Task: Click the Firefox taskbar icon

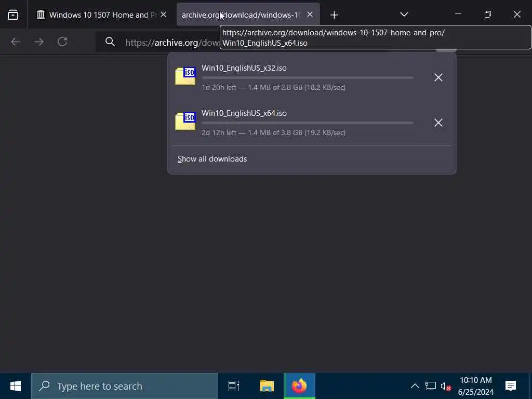Action: 300,386
